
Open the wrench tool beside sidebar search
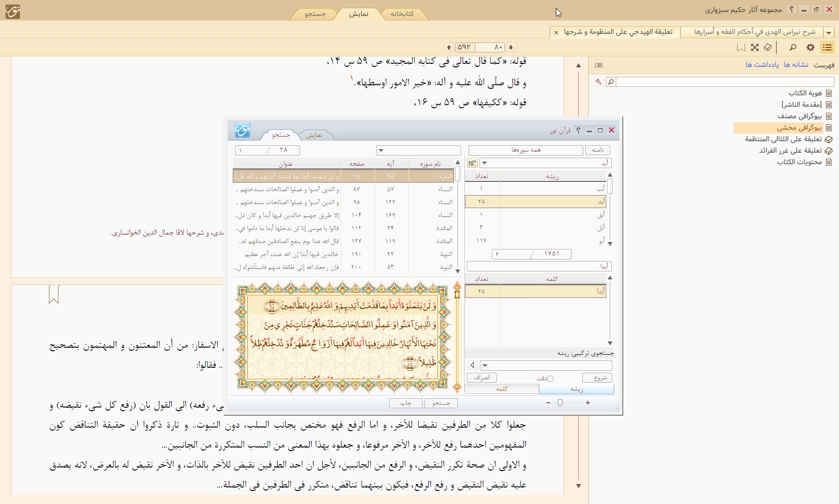point(598,81)
